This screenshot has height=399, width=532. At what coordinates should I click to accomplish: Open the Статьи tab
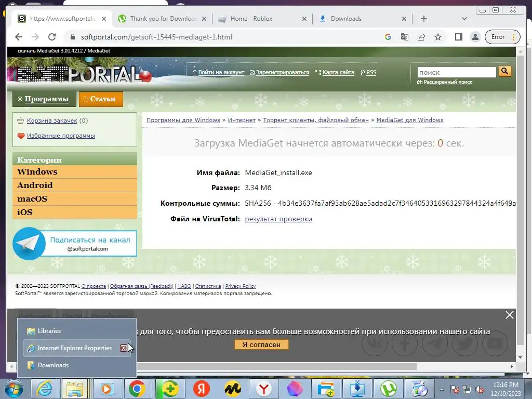[101, 99]
